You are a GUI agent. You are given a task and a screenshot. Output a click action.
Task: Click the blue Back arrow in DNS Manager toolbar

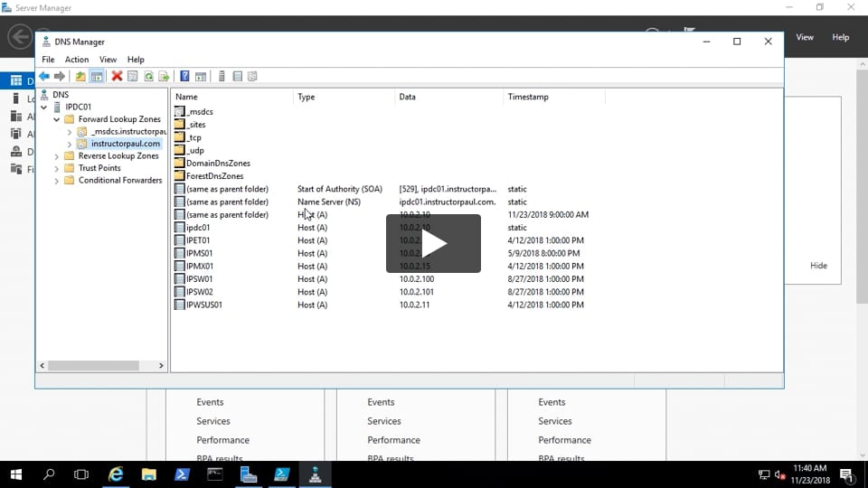pos(43,77)
